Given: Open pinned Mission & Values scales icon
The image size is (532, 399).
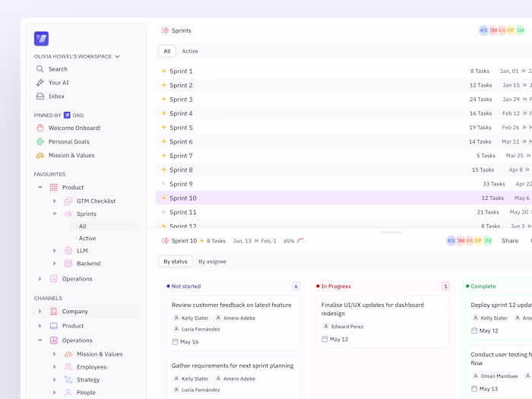Looking at the screenshot, I should 40,155.
